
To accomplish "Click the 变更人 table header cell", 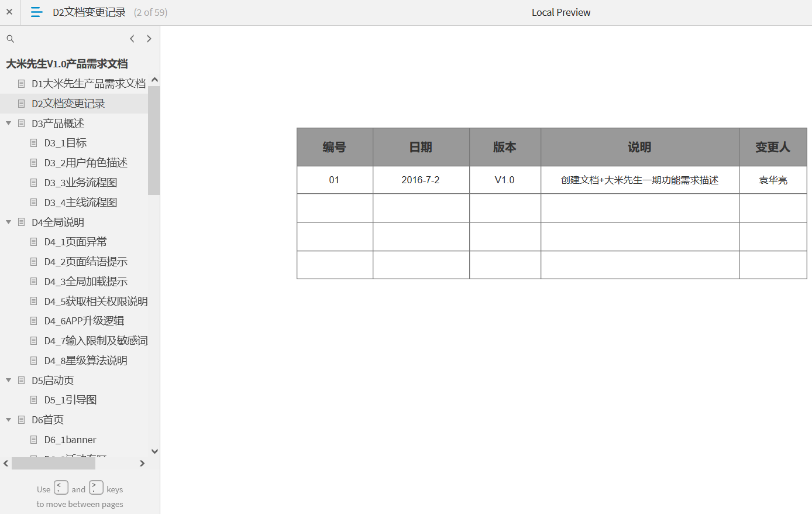I will click(x=773, y=147).
